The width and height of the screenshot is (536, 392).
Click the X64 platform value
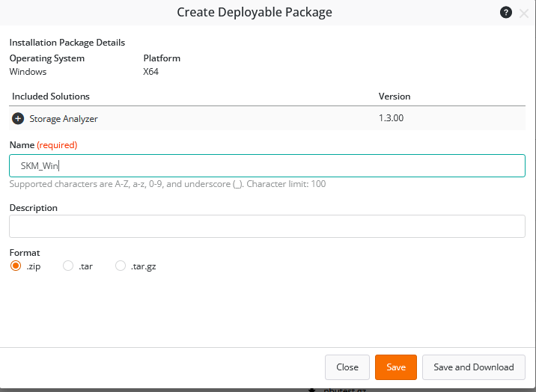point(151,72)
